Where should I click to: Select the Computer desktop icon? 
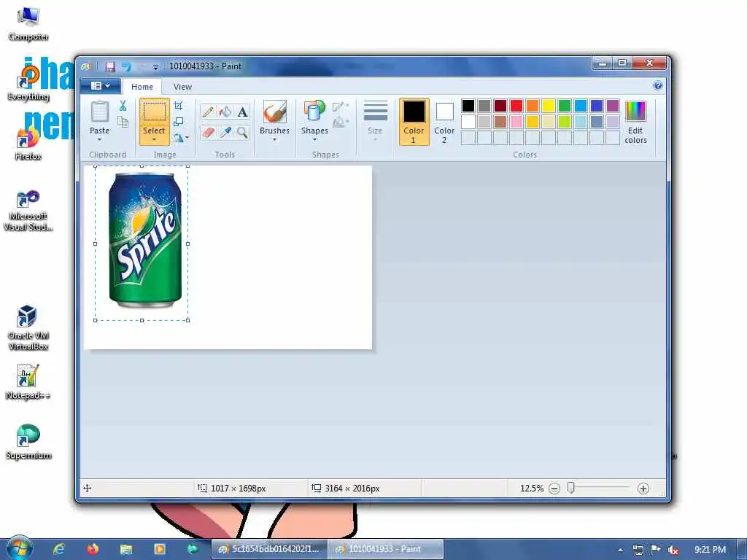pyautogui.click(x=28, y=23)
